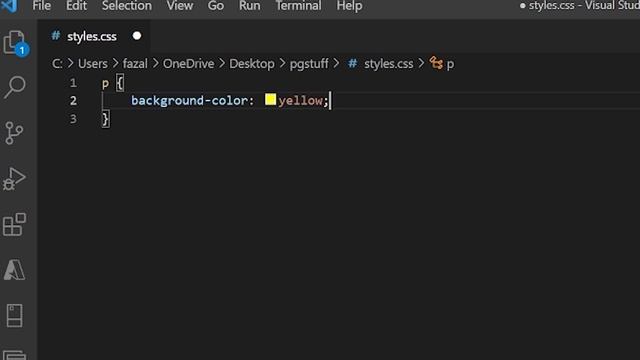Click the fazal breadcrumb segment

tap(135, 64)
